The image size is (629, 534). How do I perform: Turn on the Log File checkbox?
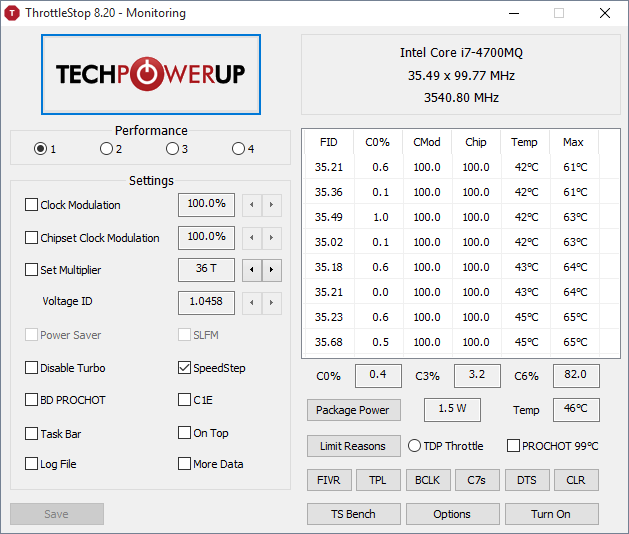[31, 464]
